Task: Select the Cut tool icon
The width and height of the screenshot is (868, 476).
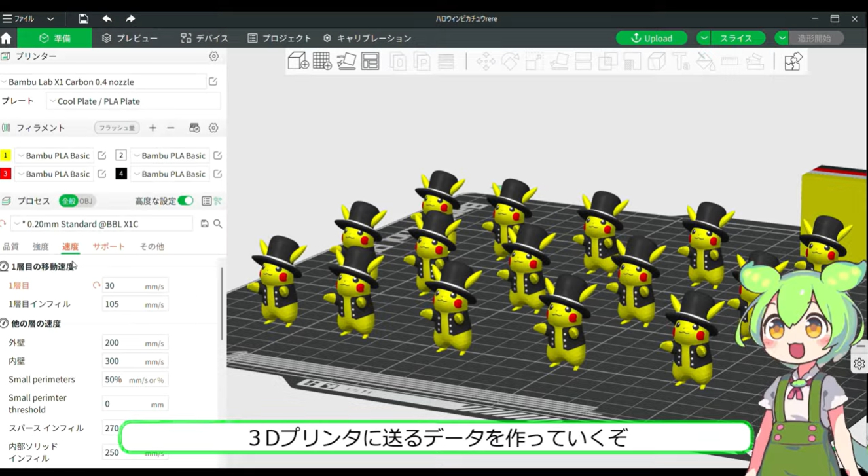Action: pos(583,62)
